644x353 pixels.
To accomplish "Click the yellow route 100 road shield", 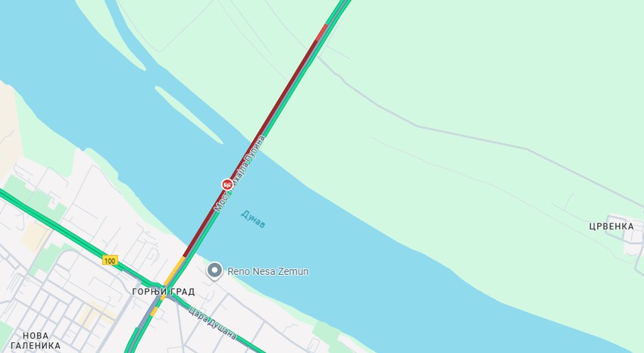I will tap(110, 261).
